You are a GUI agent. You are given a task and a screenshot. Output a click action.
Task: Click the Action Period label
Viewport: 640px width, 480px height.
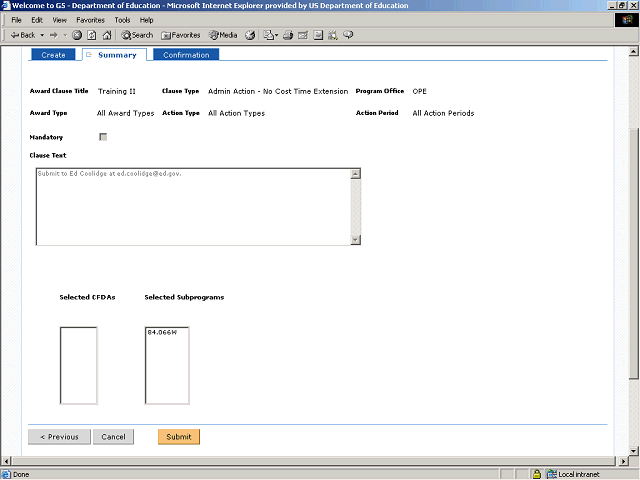pyautogui.click(x=377, y=113)
